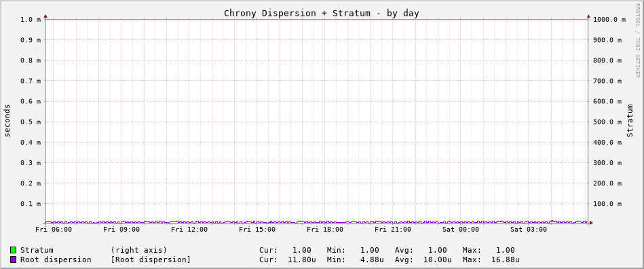Click the Root dispersion 'Cur: 11.80u' value
Screen dimensions: 644x269
click(x=288, y=260)
